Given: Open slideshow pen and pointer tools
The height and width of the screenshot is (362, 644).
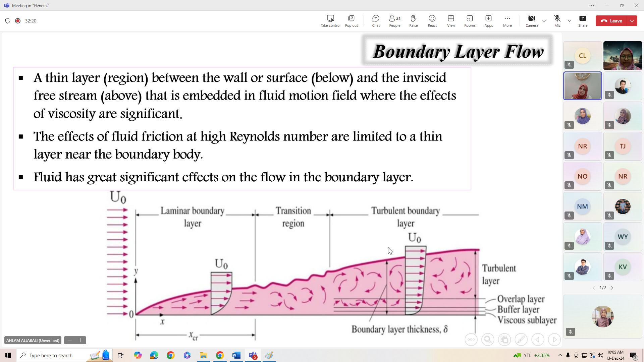Looking at the screenshot, I should [x=521, y=340].
